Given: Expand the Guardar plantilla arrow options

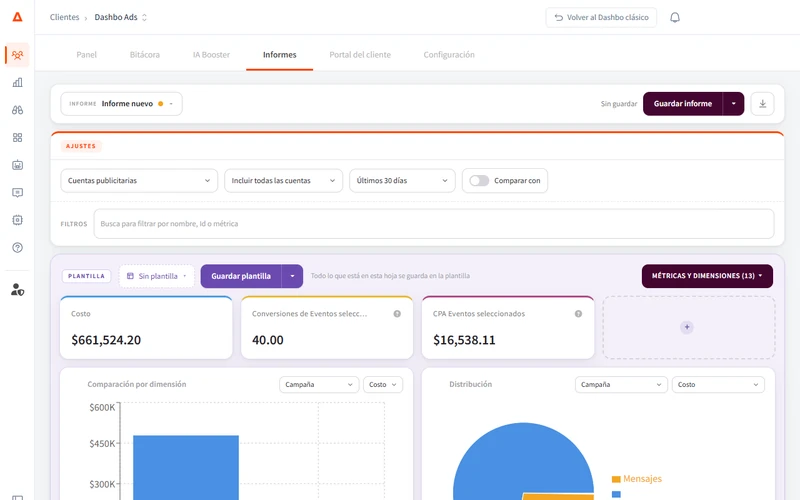Looking at the screenshot, I should coord(292,276).
